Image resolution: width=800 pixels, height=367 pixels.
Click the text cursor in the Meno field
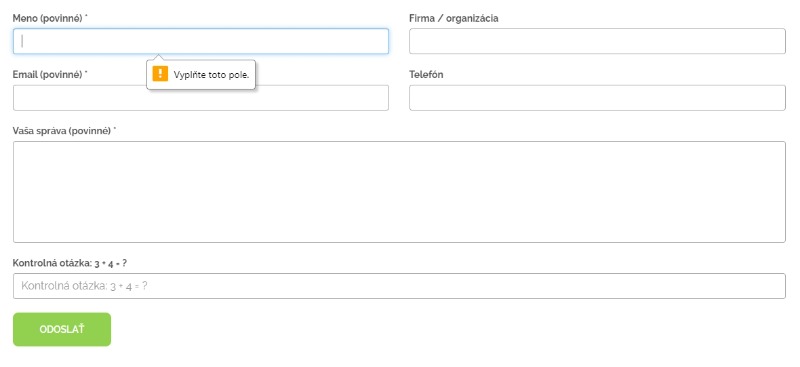[x=22, y=41]
